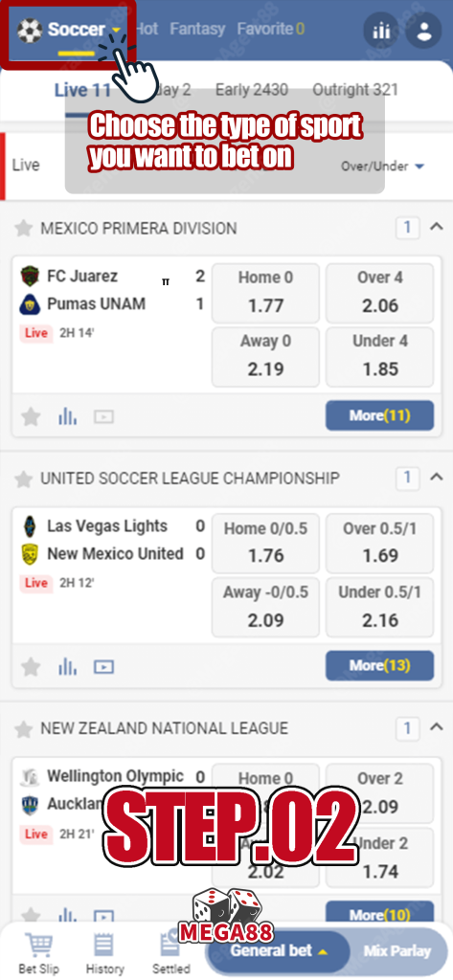Switch to the Early 2430 tab
This screenshot has height=980, width=453.
point(252,90)
